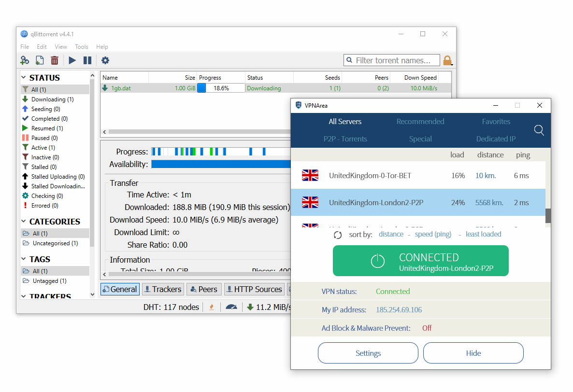Open the Favorites tab in VPNArea
This screenshot has height=392, width=573.
coord(496,122)
